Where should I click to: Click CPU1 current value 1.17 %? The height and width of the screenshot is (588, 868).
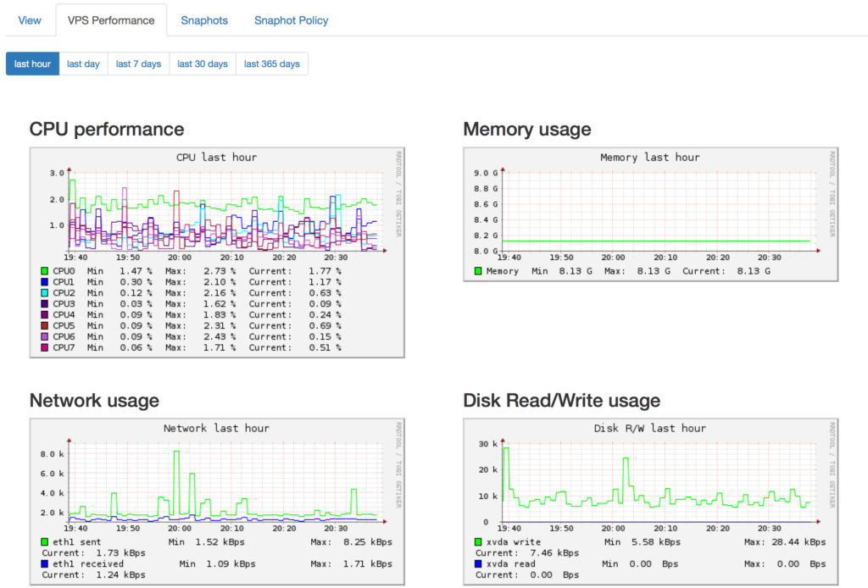[x=325, y=282]
